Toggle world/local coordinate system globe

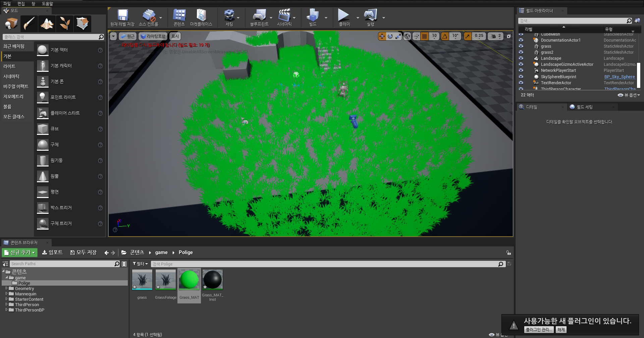[407, 36]
